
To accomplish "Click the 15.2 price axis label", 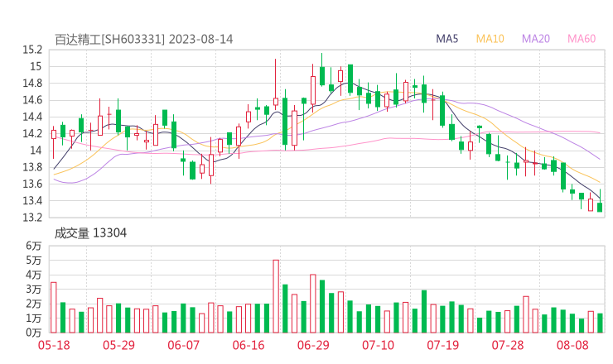I will click(x=32, y=50).
